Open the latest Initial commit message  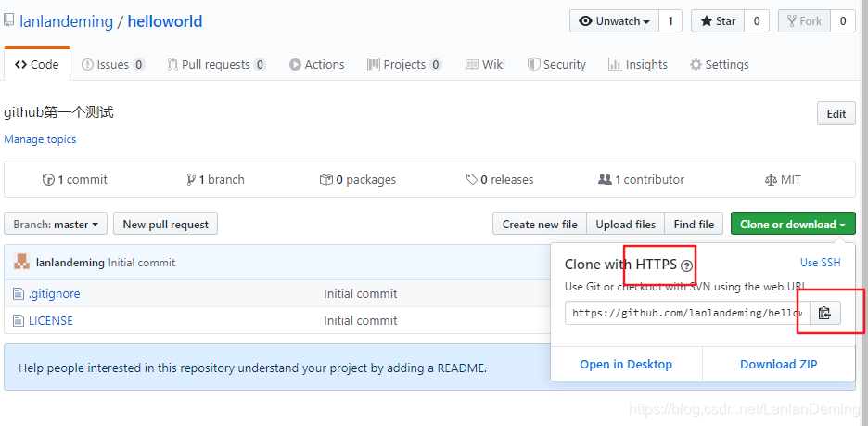click(x=142, y=263)
